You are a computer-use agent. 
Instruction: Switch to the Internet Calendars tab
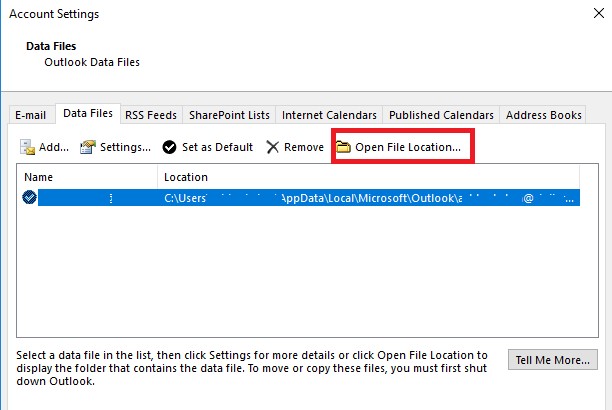pyautogui.click(x=329, y=115)
